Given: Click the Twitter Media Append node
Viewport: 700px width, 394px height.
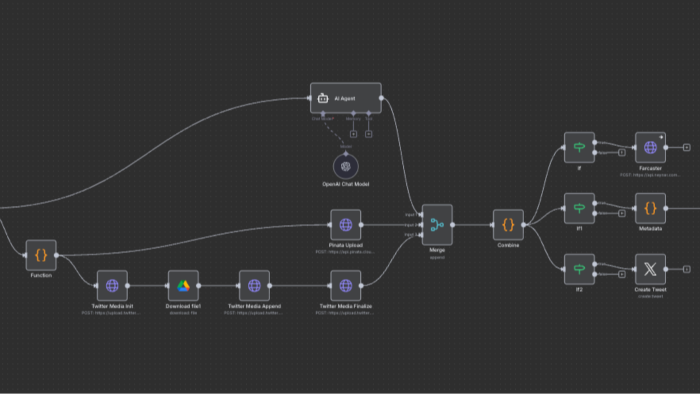Looking at the screenshot, I should 254,286.
